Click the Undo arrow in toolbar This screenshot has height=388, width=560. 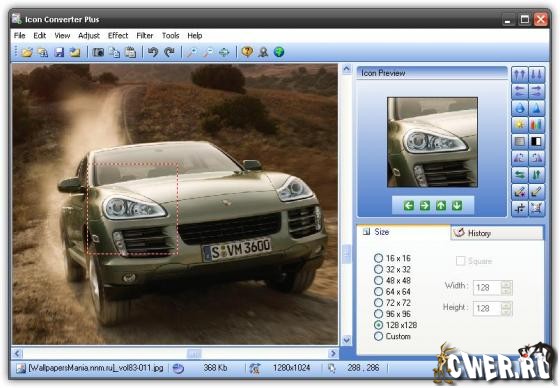click(153, 53)
